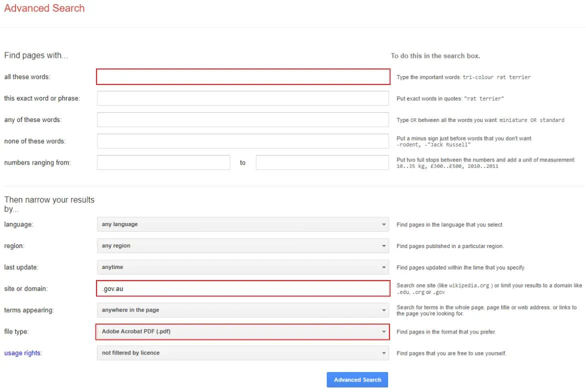This screenshot has height=392, width=586.
Task: Click the 'none of these words:' label
Action: click(x=35, y=141)
